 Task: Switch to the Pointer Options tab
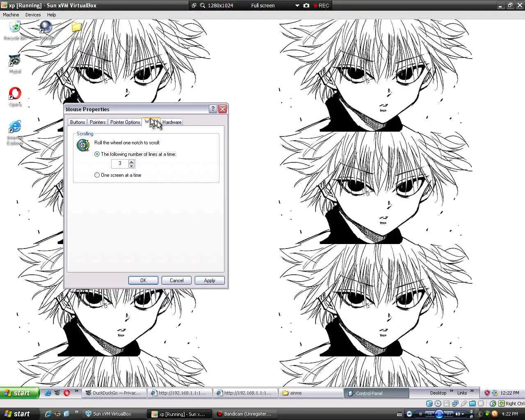(x=125, y=122)
